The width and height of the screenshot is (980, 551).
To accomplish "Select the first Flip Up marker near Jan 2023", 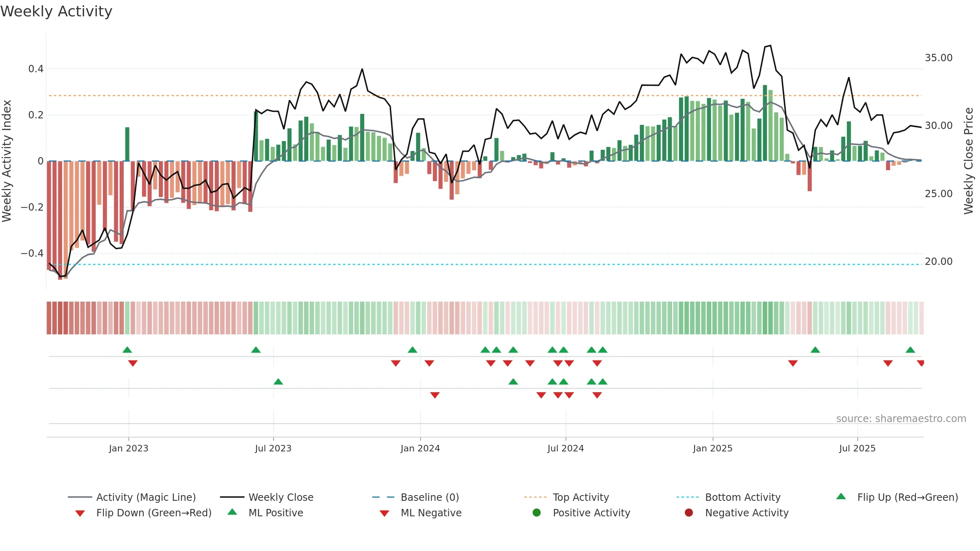I will point(127,350).
